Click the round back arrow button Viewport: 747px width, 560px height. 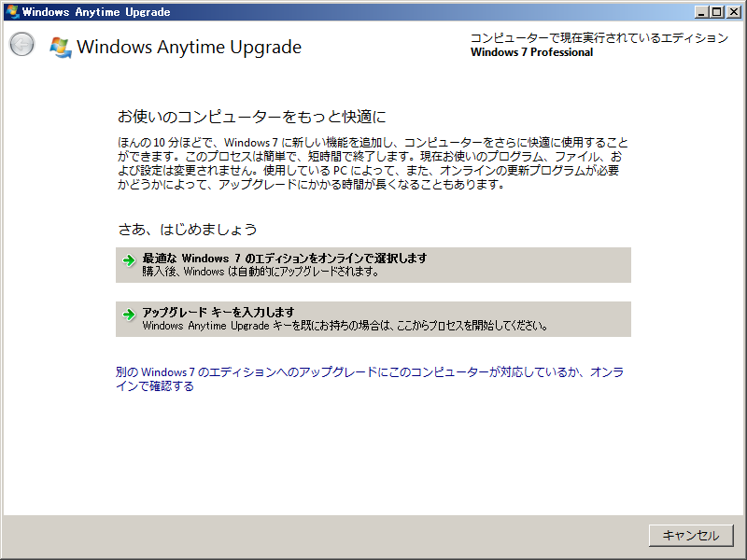tap(21, 45)
